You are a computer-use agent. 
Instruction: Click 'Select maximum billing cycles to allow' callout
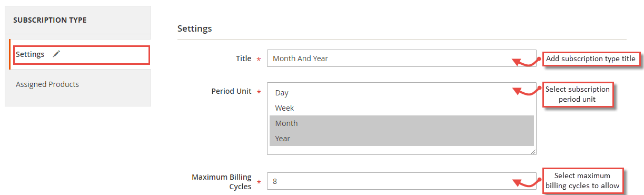coord(582,181)
